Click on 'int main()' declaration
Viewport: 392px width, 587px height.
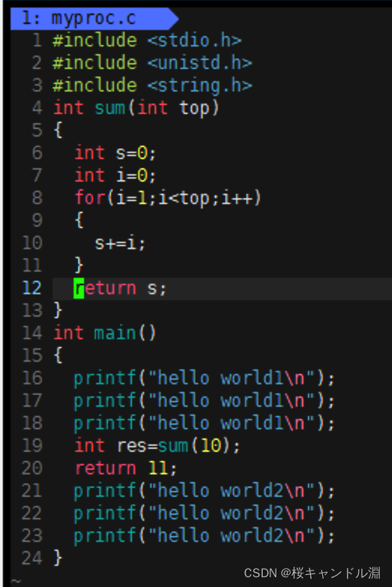104,333
